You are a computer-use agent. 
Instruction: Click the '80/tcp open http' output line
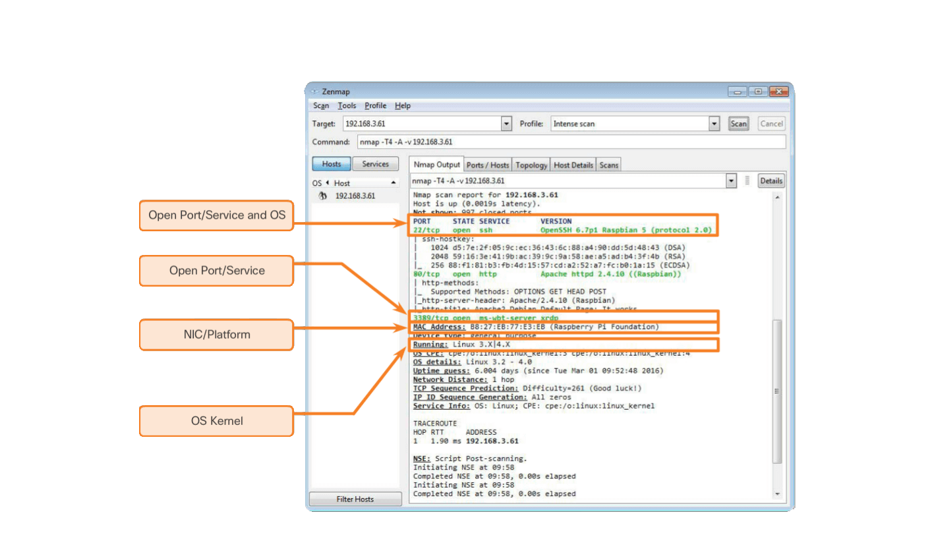(547, 274)
